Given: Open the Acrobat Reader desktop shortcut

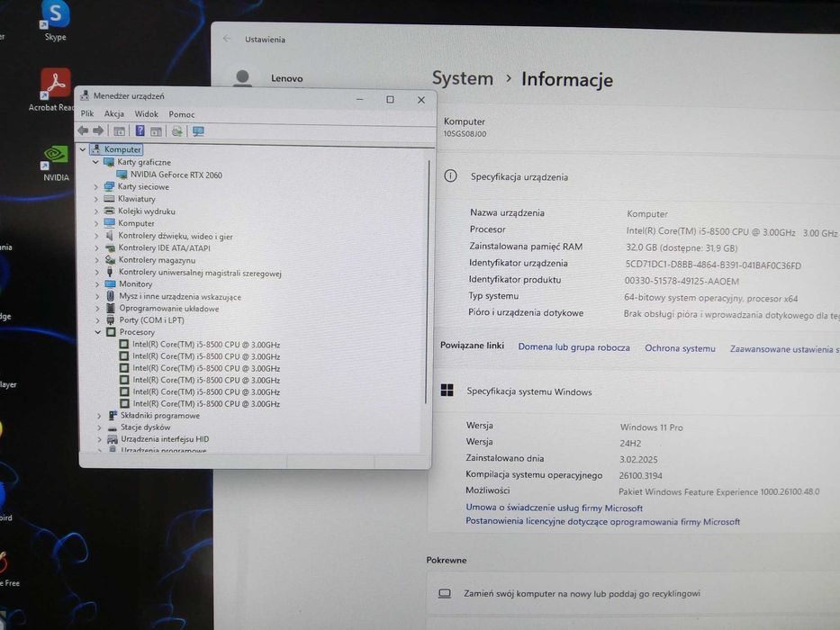Looking at the screenshot, I should (55, 89).
